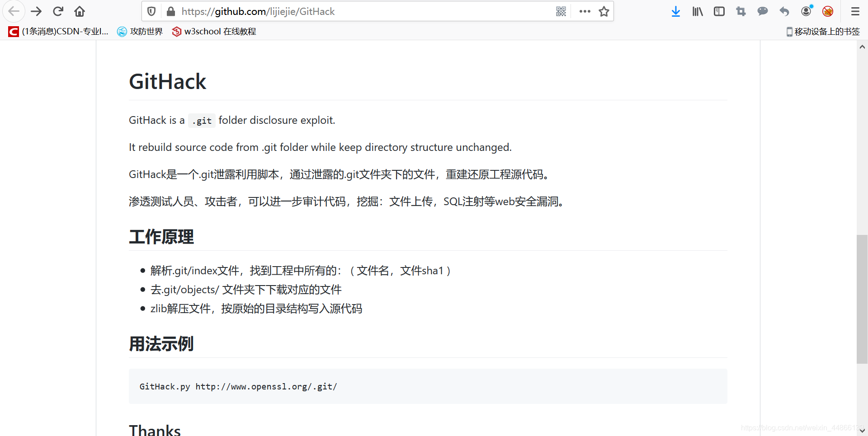
Task: Go to the browser home page
Action: [x=80, y=11]
